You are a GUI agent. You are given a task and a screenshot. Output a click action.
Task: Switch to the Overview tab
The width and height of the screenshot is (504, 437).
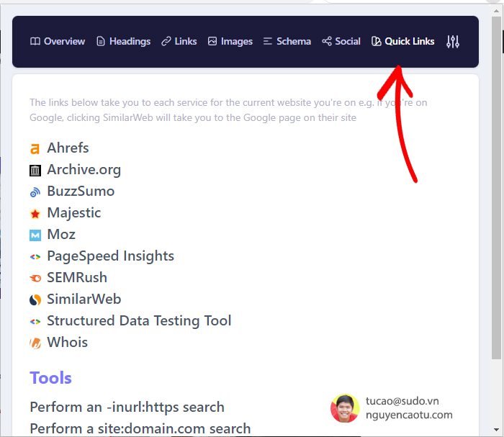click(x=58, y=42)
